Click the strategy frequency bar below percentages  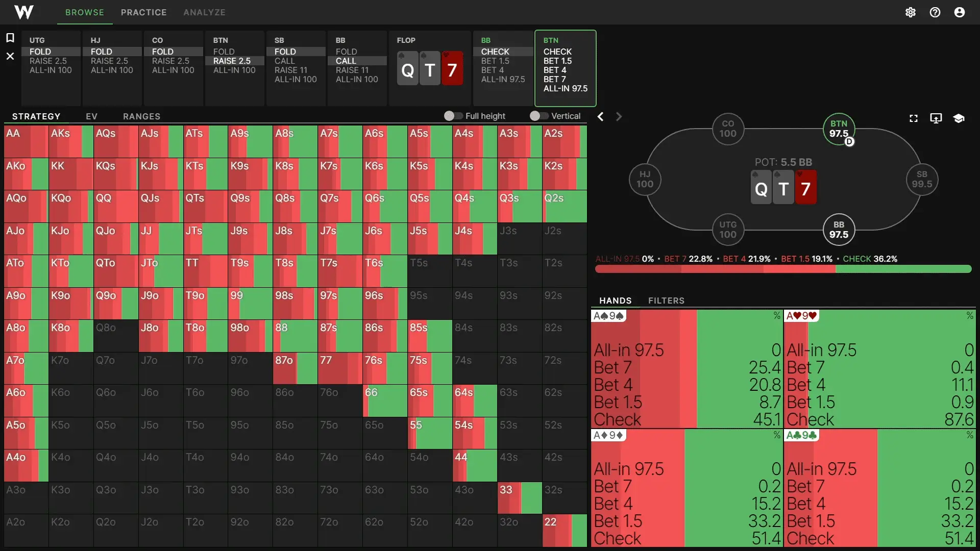pyautogui.click(x=782, y=269)
